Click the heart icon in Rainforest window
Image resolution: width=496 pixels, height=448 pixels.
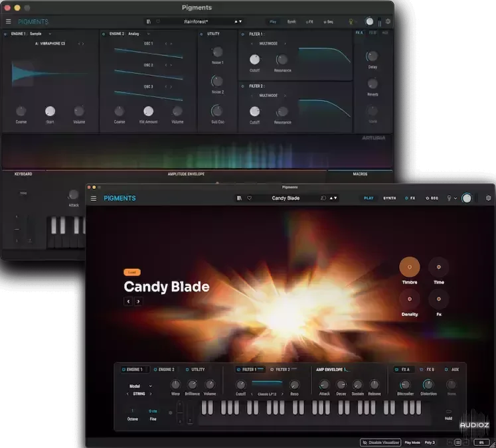(158, 21)
